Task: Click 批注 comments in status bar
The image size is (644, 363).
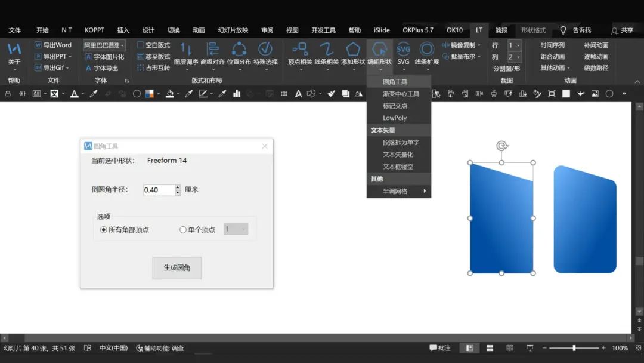Action: [x=440, y=348]
